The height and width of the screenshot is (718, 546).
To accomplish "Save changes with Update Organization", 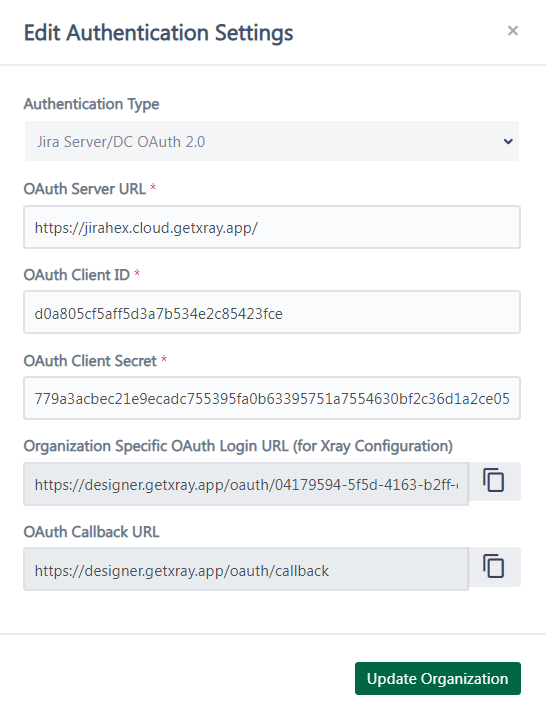I will [438, 679].
